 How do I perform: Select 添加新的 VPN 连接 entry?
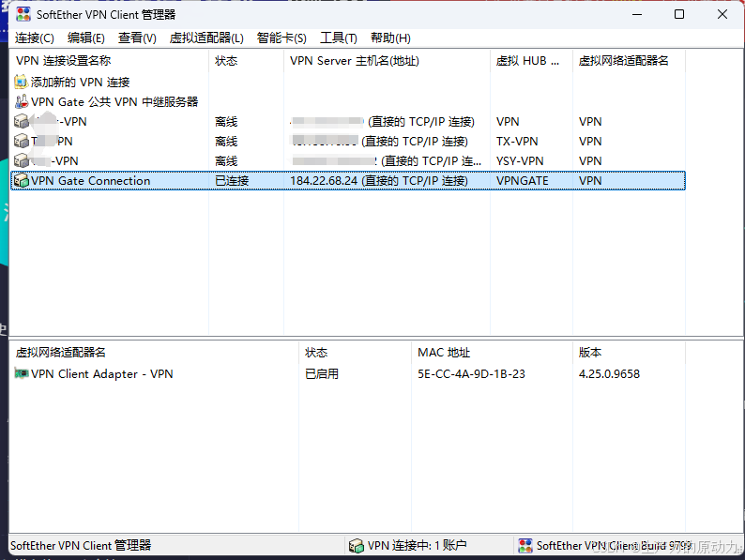[x=81, y=83]
